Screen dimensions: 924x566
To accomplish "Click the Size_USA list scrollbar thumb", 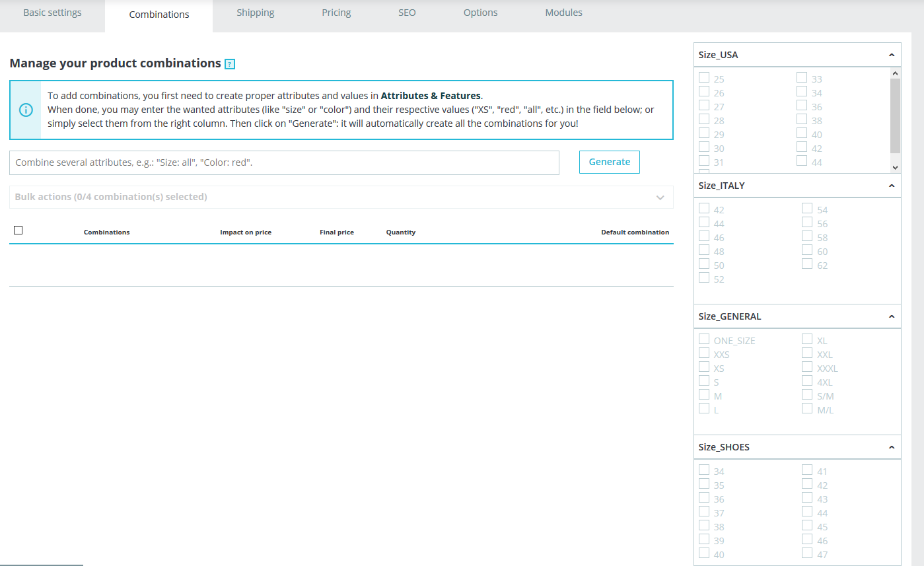I will coord(895,116).
